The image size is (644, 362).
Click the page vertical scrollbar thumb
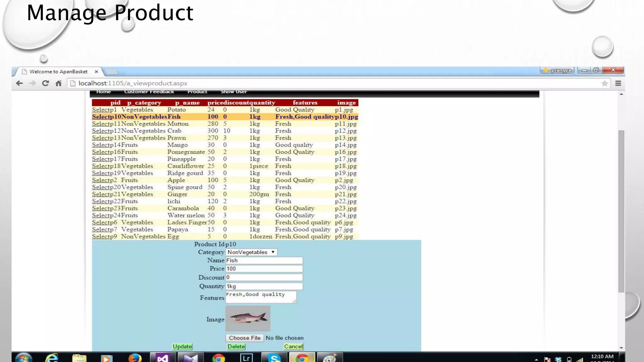pos(621,211)
